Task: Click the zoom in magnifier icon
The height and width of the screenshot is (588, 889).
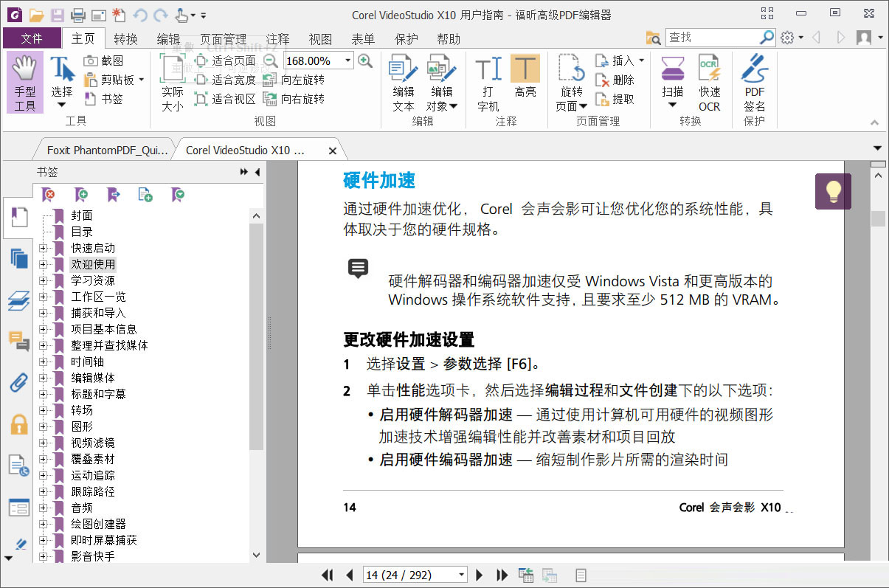Action: tap(364, 60)
